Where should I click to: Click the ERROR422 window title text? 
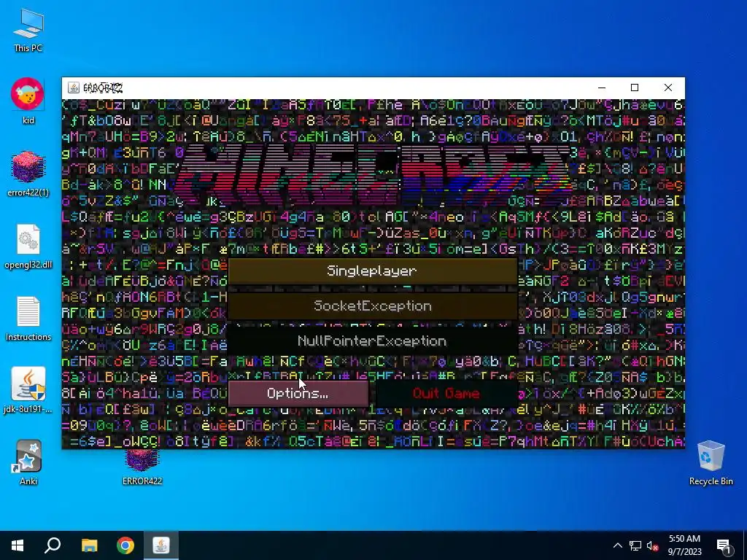103,88
